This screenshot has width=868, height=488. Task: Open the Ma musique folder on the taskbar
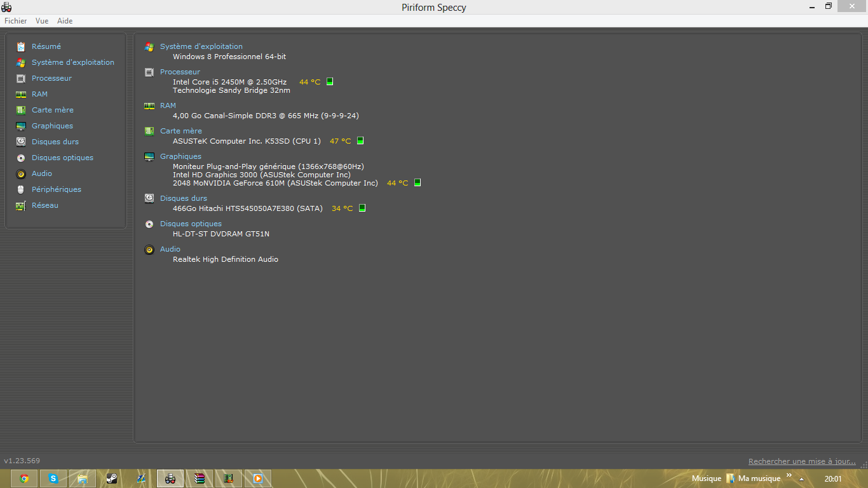(x=754, y=478)
